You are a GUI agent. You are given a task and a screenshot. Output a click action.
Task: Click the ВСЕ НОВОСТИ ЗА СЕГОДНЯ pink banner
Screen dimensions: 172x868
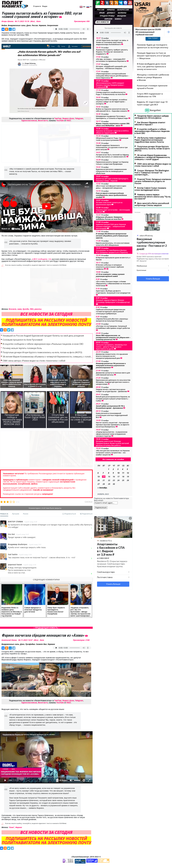[46, 314]
